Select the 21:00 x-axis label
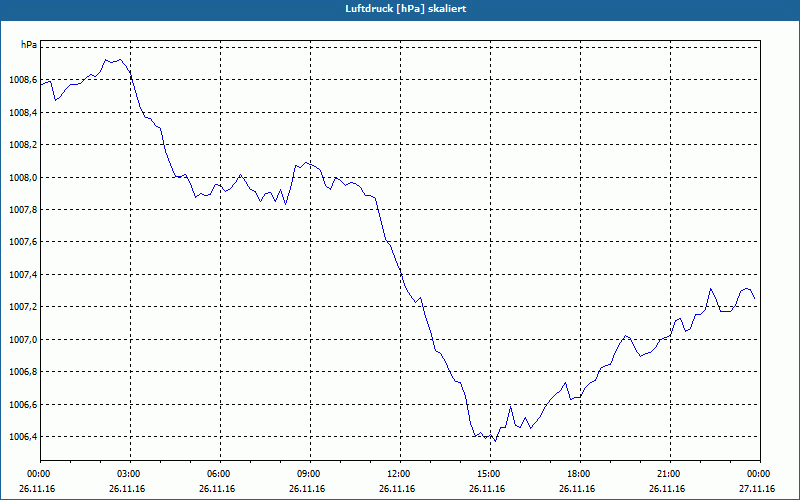The height and width of the screenshot is (500, 800). coord(668,474)
